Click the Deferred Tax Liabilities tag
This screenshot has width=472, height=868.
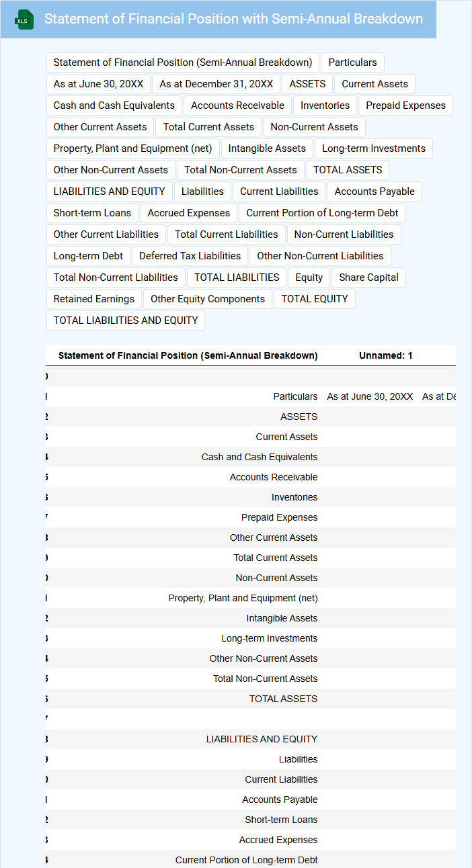(190, 256)
